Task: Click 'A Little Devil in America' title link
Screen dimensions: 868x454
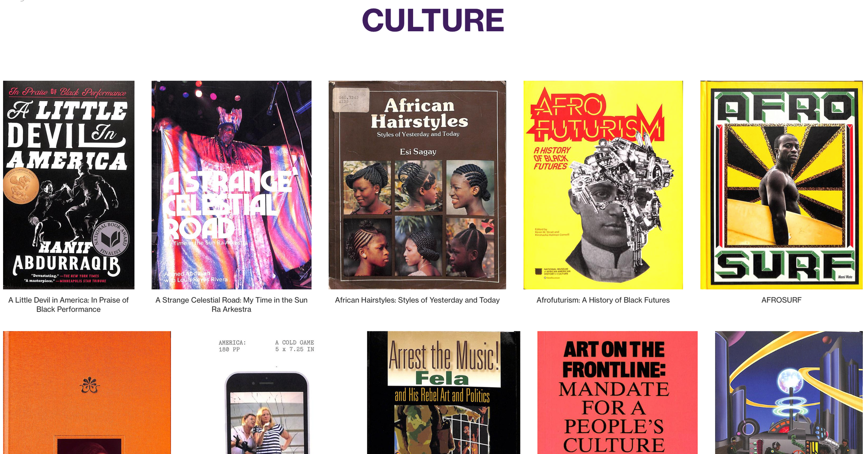Action: tap(69, 305)
